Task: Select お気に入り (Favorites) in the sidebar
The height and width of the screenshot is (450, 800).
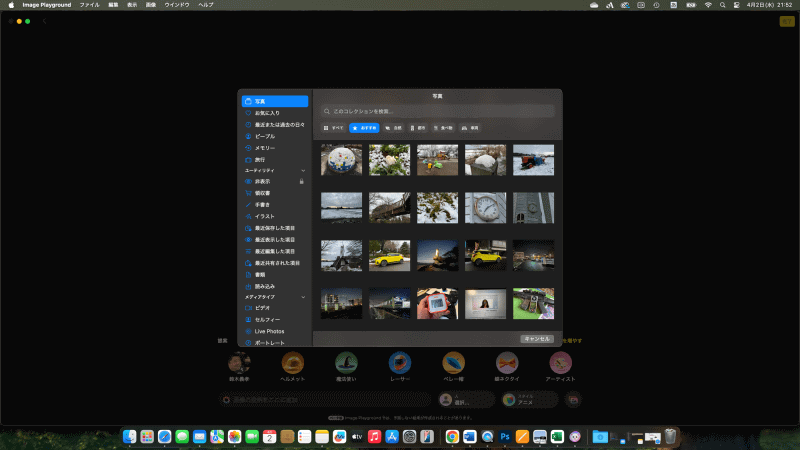Action: point(264,113)
